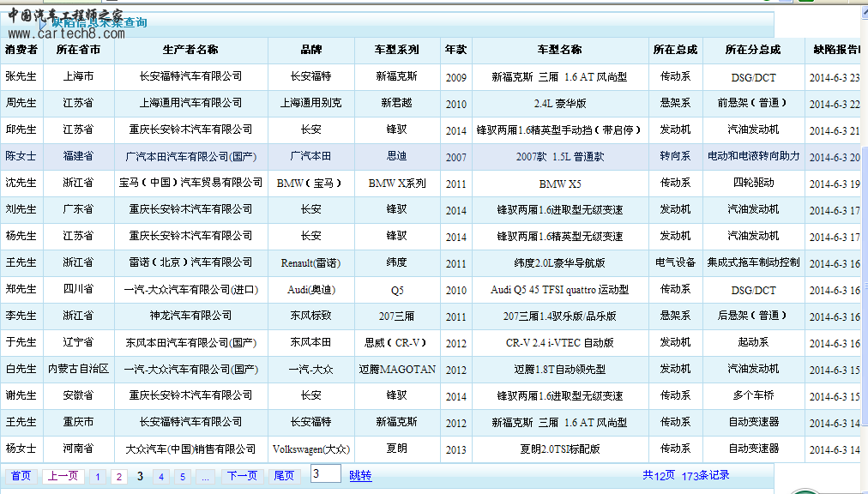This screenshot has height=494, width=868.
Task: Click 雷诺(北京)汽车有限公司 cell
Action: pyautogui.click(x=191, y=263)
